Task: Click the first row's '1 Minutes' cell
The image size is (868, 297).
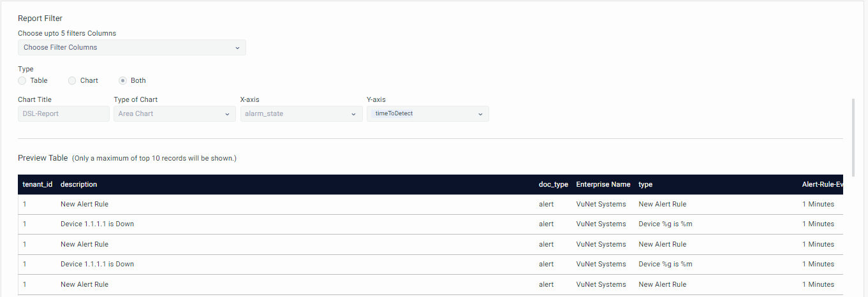Action: pos(818,205)
